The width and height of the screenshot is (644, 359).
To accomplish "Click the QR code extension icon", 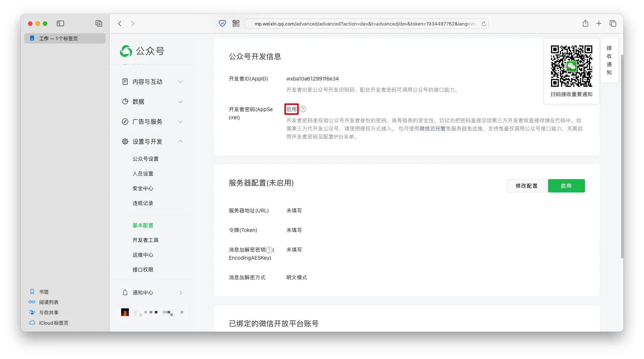I will point(236,24).
